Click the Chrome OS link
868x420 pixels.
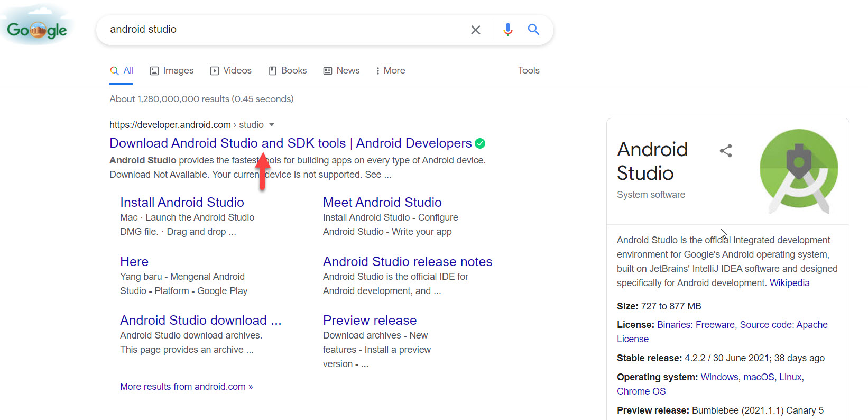pyautogui.click(x=641, y=391)
